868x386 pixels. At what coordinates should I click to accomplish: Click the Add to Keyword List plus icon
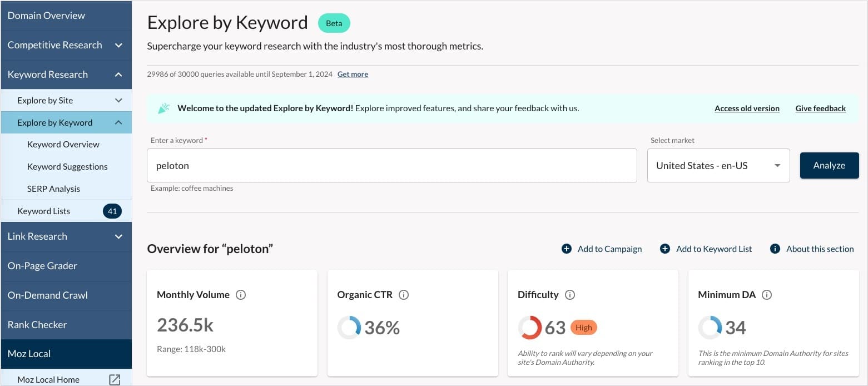pyautogui.click(x=665, y=249)
